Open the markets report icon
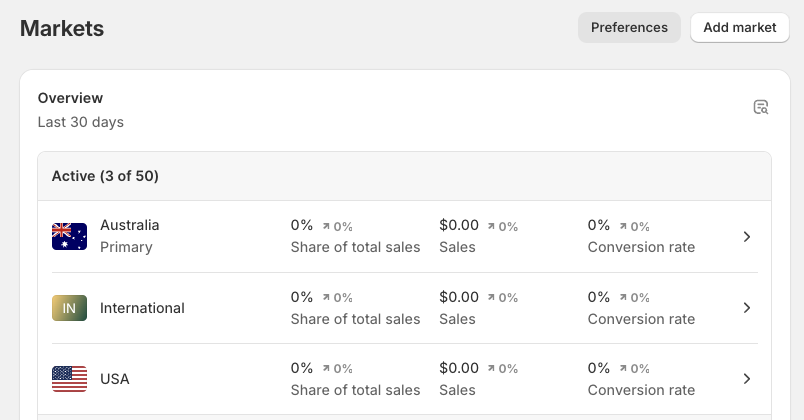Viewport: 804px width, 420px height. click(760, 107)
